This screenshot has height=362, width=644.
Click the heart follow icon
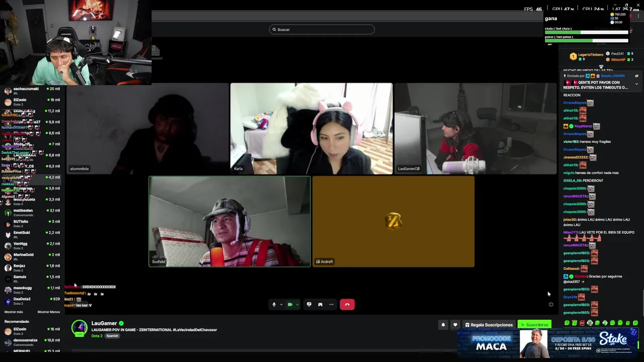[x=455, y=325]
